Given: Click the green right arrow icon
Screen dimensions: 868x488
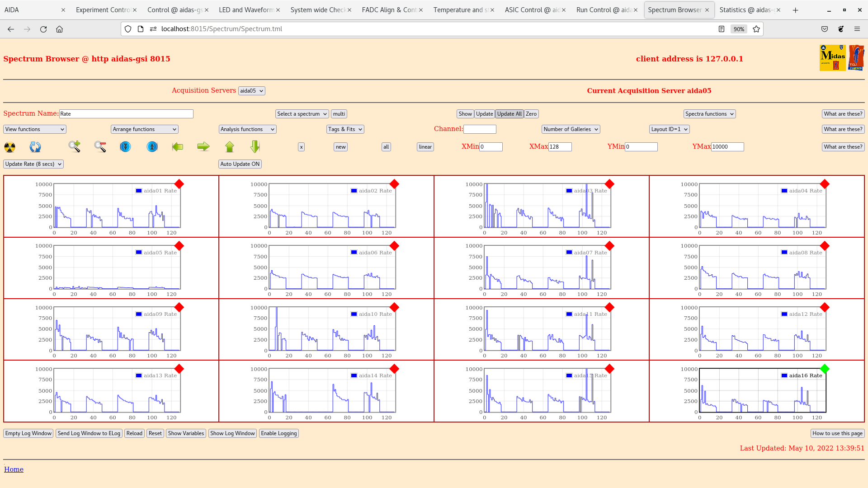Looking at the screenshot, I should (203, 146).
